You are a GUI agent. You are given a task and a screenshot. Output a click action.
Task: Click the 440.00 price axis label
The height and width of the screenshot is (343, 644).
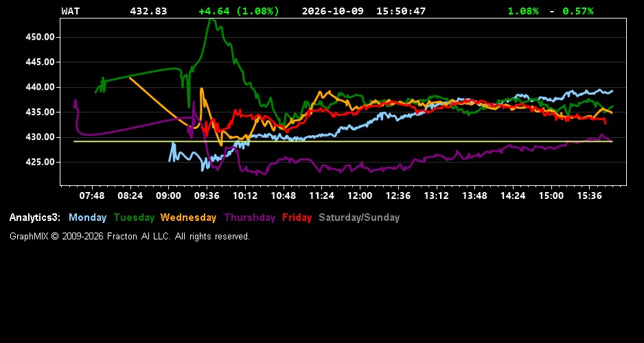41,87
